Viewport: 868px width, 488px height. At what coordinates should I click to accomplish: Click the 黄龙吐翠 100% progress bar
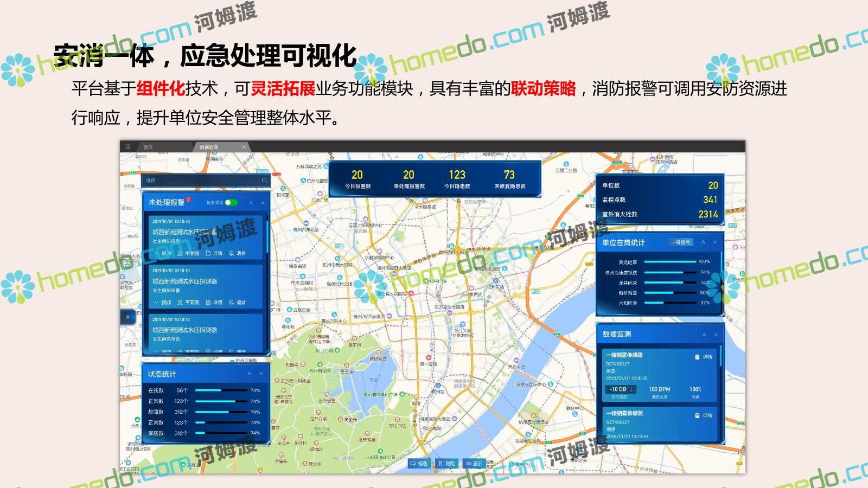click(669, 262)
